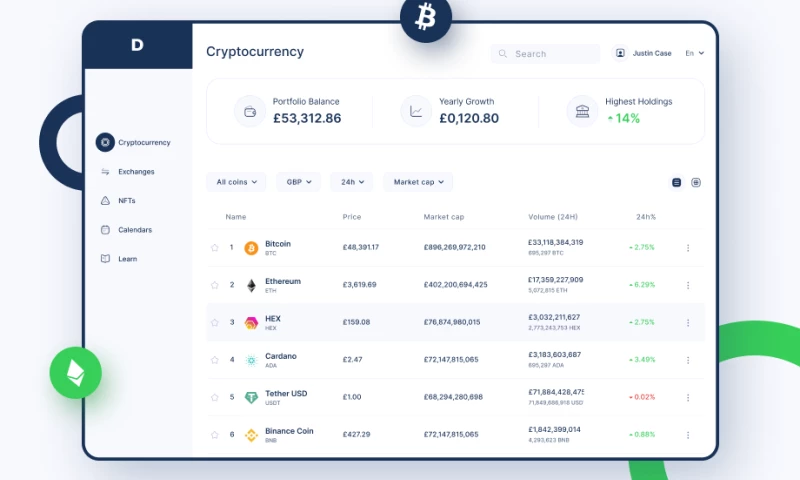Open more options for Cardano row
Screen dimensions: 800x480
coord(688,360)
